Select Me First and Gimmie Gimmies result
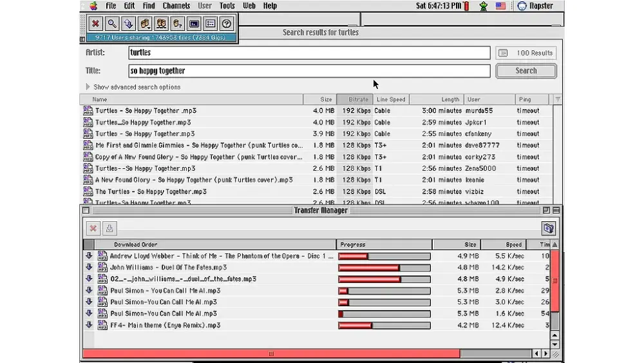This screenshot has width=644, height=363. 316,145
